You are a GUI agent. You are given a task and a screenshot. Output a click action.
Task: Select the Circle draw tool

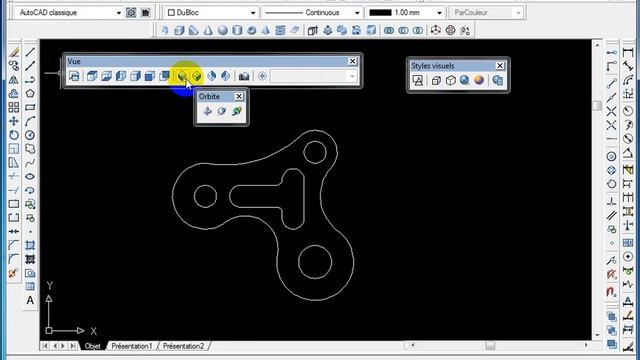(30, 135)
